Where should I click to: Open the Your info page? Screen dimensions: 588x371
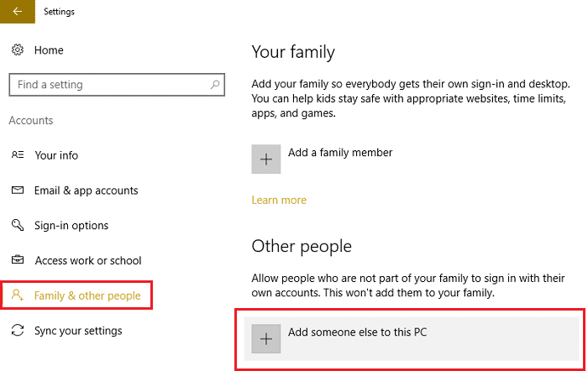pos(56,155)
